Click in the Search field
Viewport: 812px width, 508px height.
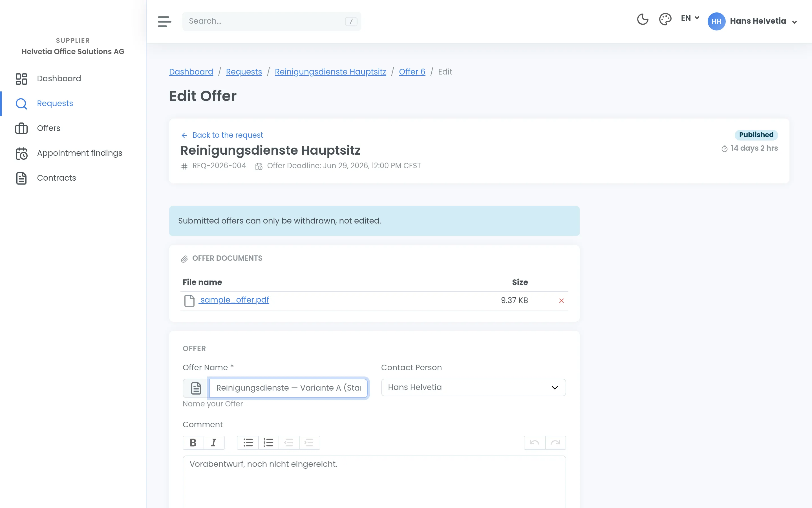272,21
